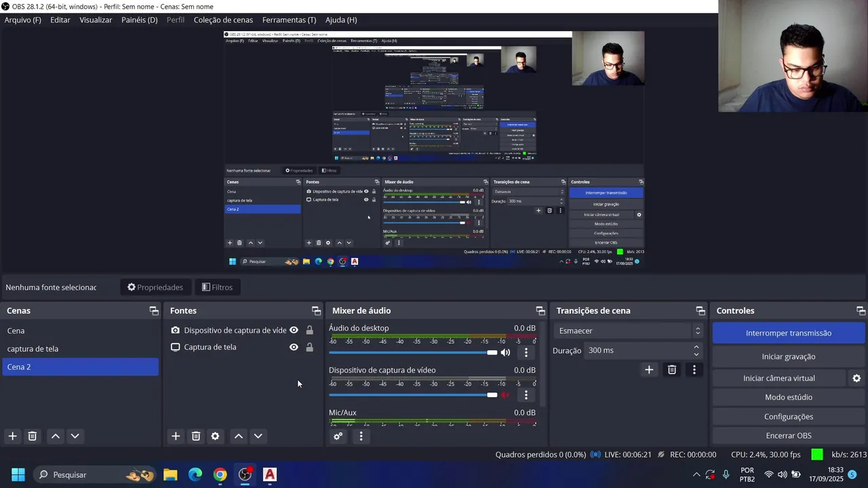The image size is (868, 488).
Task: Open source properties gear in Fontes panel
Action: click(215, 436)
